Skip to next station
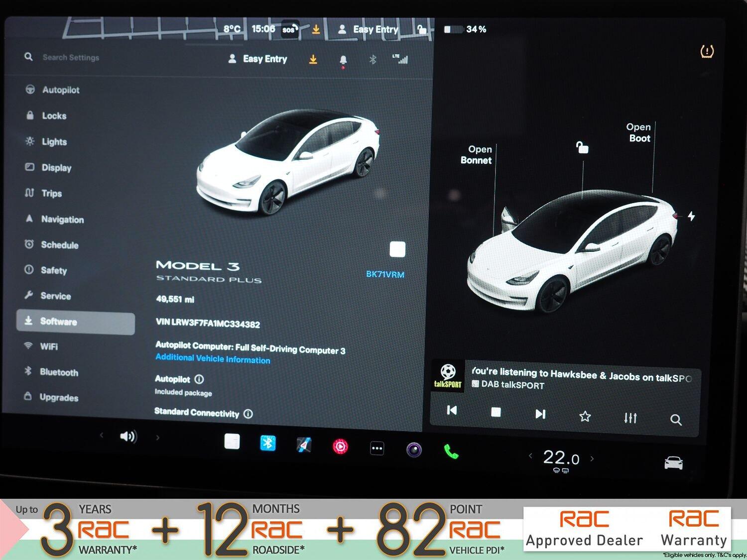 [540, 414]
